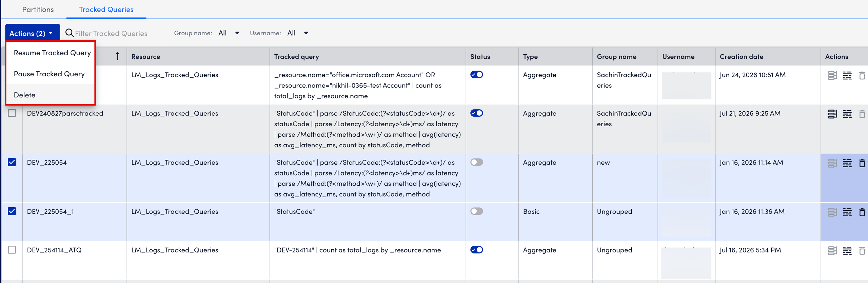Click the Jul 21, 2026 9:25 AM date
868x283 pixels.
750,113
